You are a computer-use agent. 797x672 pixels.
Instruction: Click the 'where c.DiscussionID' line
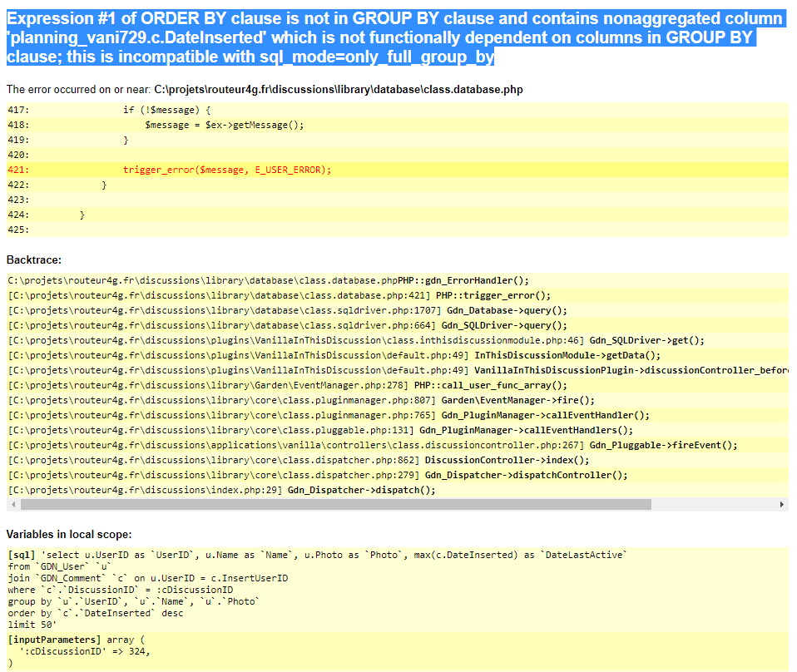[121, 590]
